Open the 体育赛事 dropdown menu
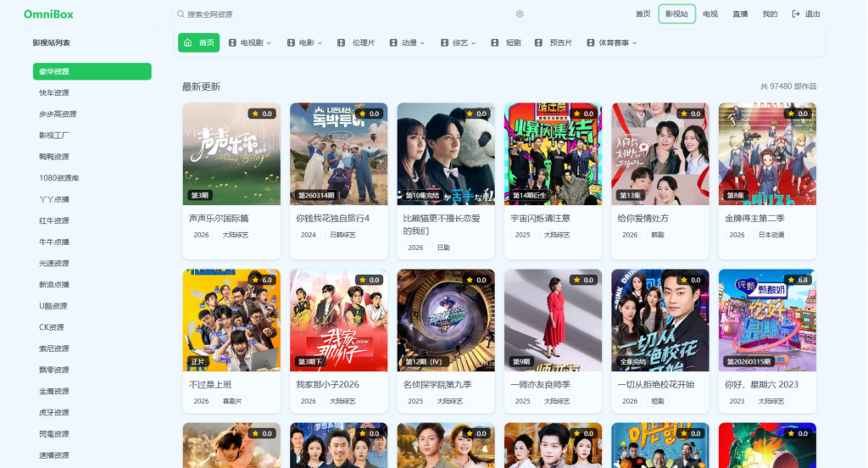This screenshot has width=868, height=468. pyautogui.click(x=633, y=42)
